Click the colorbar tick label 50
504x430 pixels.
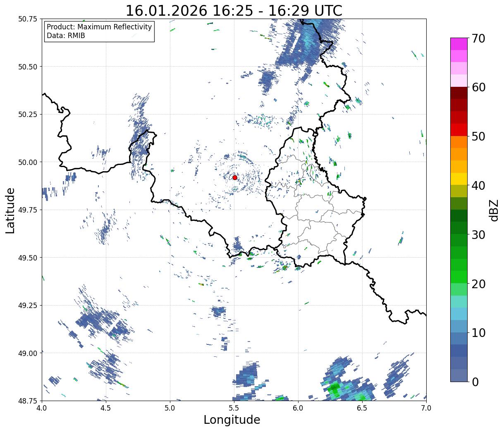coord(478,136)
